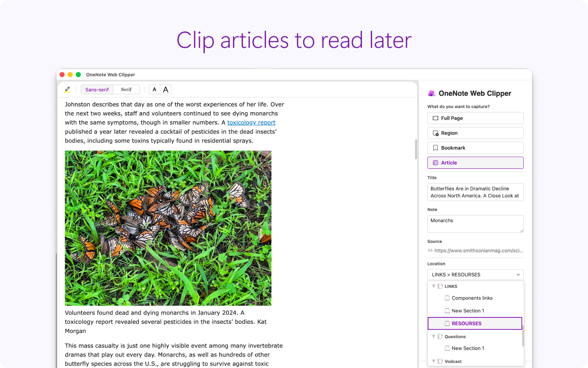Collapse the Vodcast notebook triangle

click(433, 362)
